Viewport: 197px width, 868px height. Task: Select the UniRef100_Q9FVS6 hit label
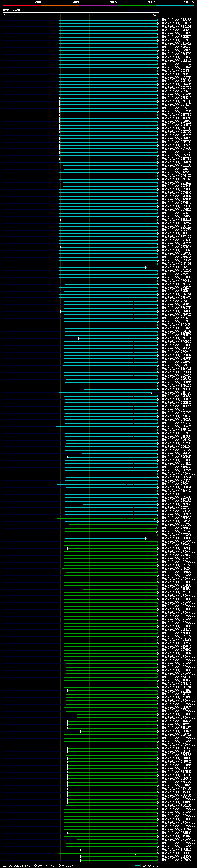pyautogui.click(x=176, y=243)
